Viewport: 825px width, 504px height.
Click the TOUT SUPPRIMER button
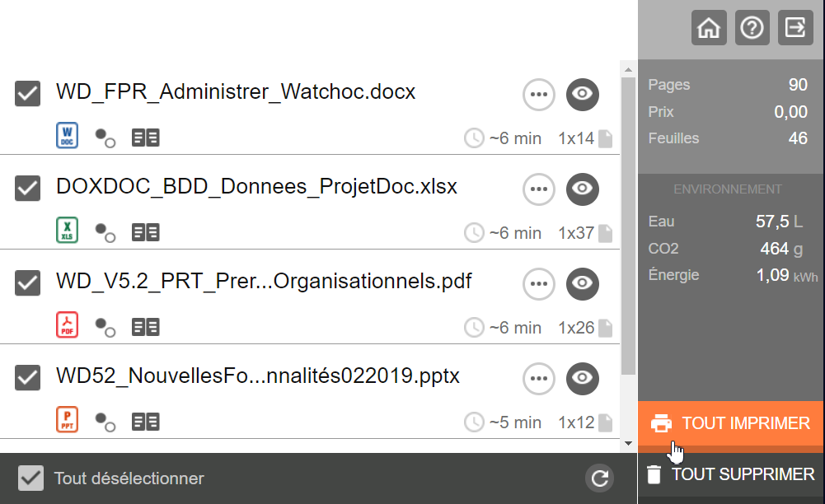coord(730,474)
